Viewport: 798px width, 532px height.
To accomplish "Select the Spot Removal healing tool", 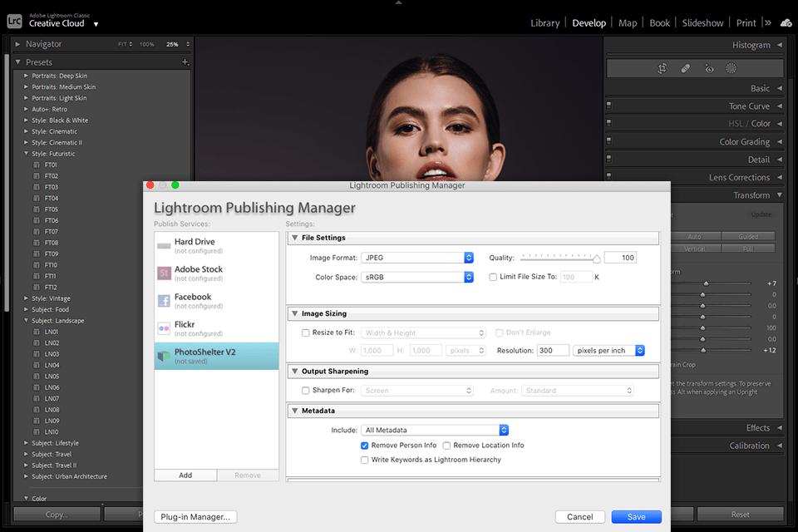I will [x=686, y=69].
